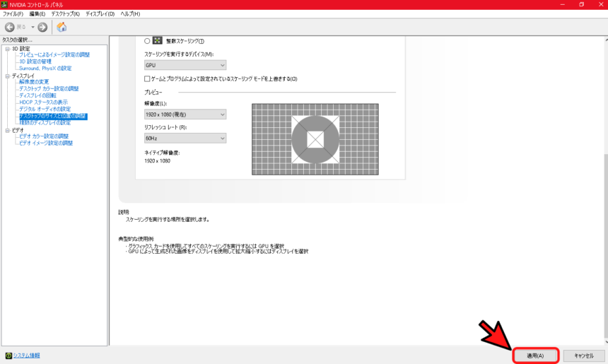Collapse the 3D 設定 tree node
This screenshot has height=364, width=608.
tap(7, 49)
